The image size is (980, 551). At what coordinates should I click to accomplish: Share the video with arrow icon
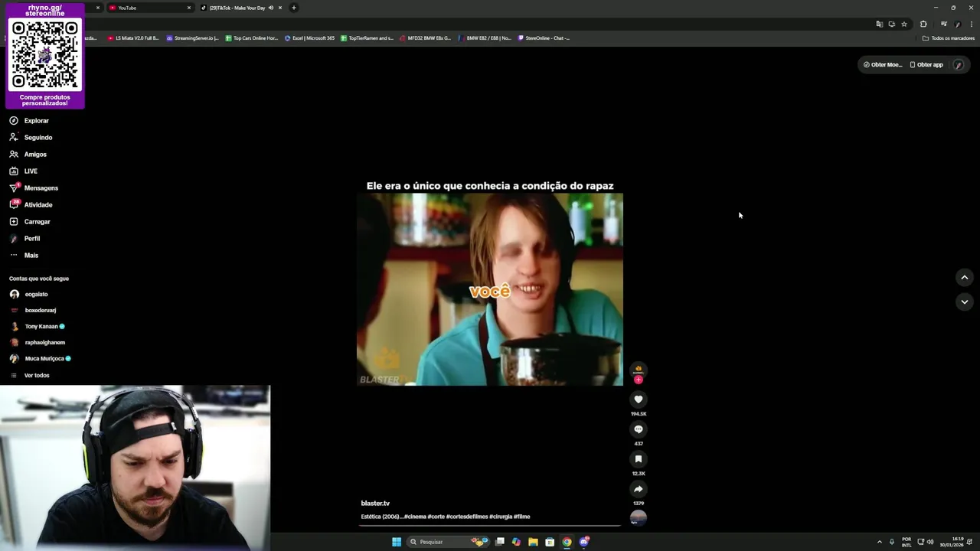coord(639,489)
